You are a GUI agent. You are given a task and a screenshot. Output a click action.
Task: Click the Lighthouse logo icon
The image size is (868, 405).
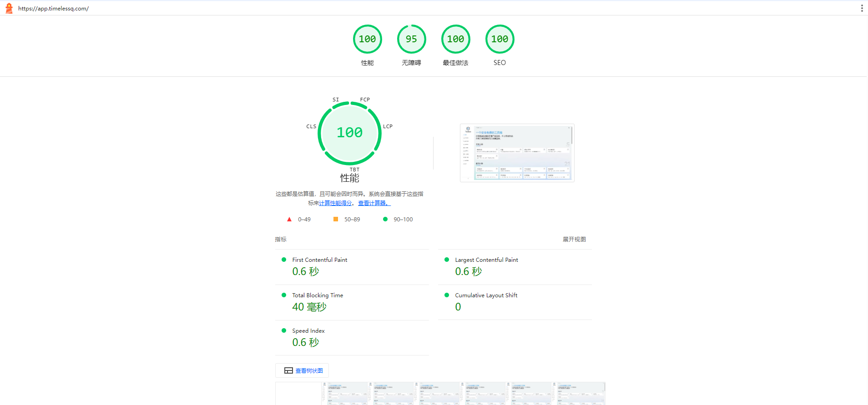pos(9,8)
